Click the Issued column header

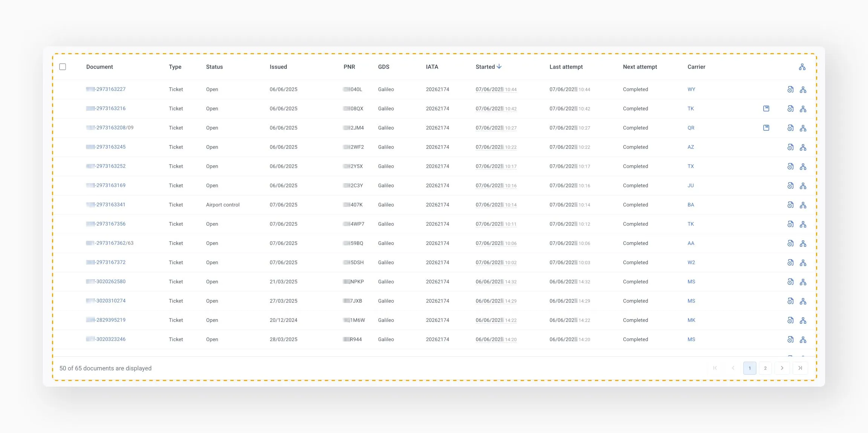coord(278,67)
